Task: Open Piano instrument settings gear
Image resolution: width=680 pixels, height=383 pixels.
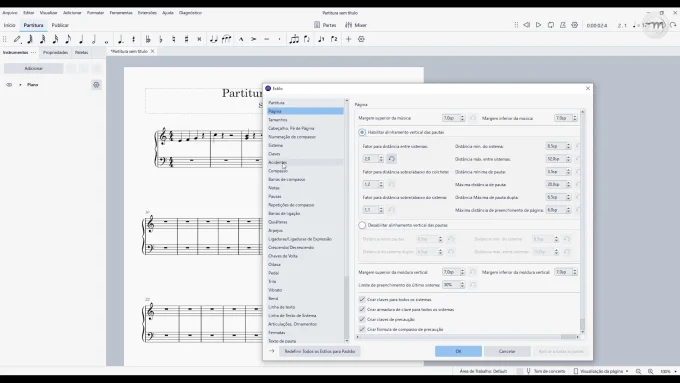Action: [96, 85]
